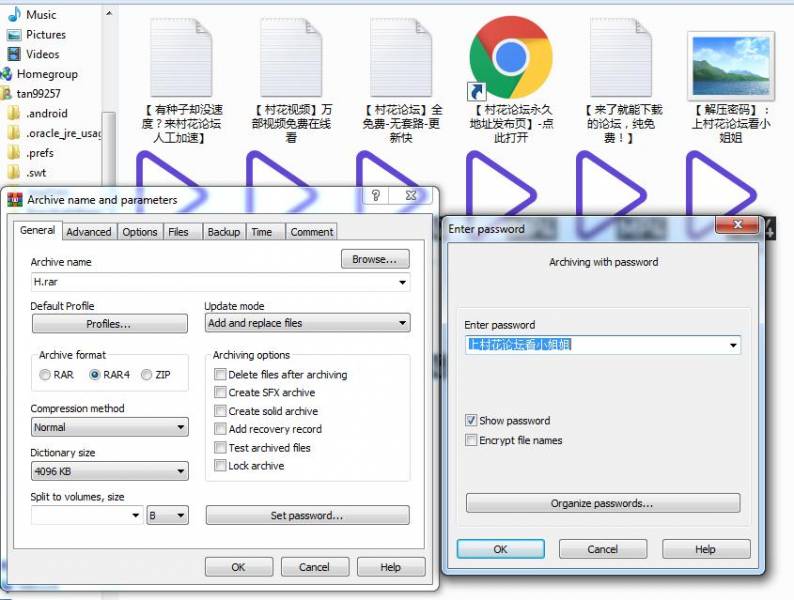
Task: Choose the RAR archive format
Action: coord(45,375)
